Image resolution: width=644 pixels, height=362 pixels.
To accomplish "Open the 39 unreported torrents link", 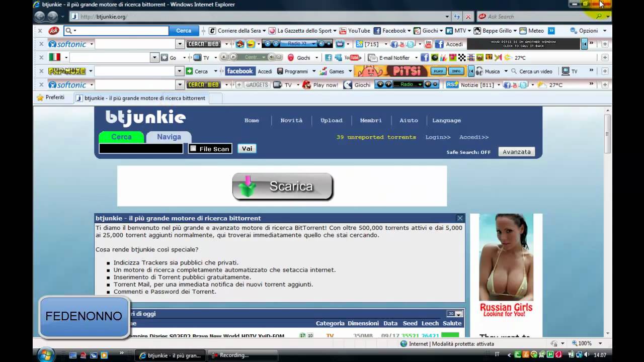I will pos(376,137).
